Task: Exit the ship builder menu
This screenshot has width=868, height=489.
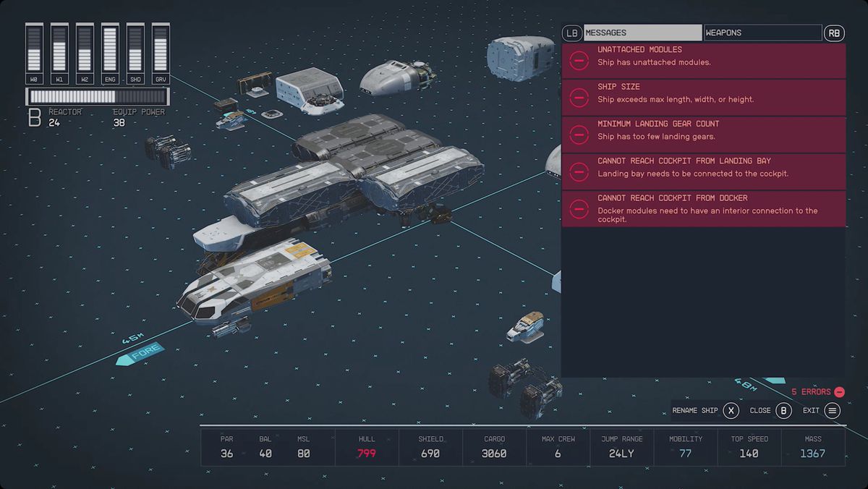Action: point(833,411)
